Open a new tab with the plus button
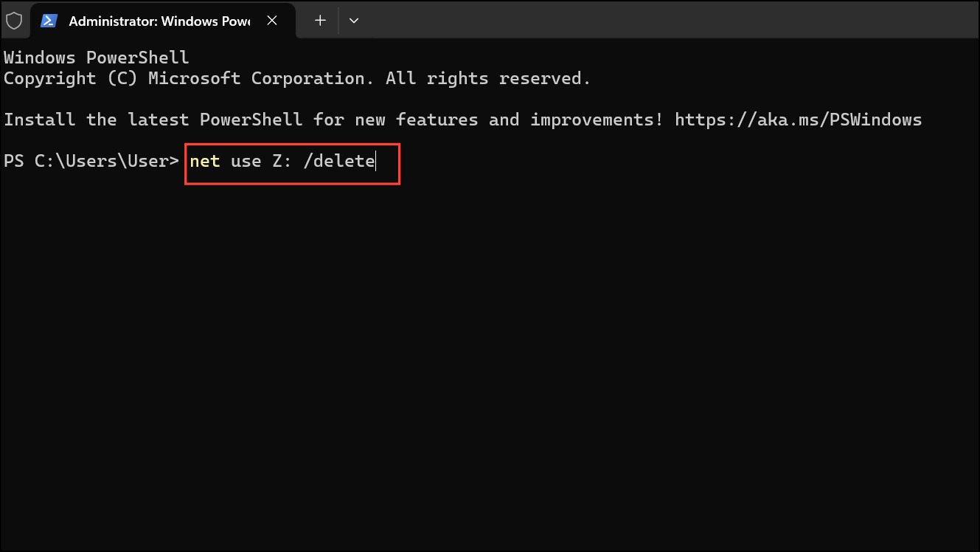The image size is (980, 552). [x=320, y=21]
